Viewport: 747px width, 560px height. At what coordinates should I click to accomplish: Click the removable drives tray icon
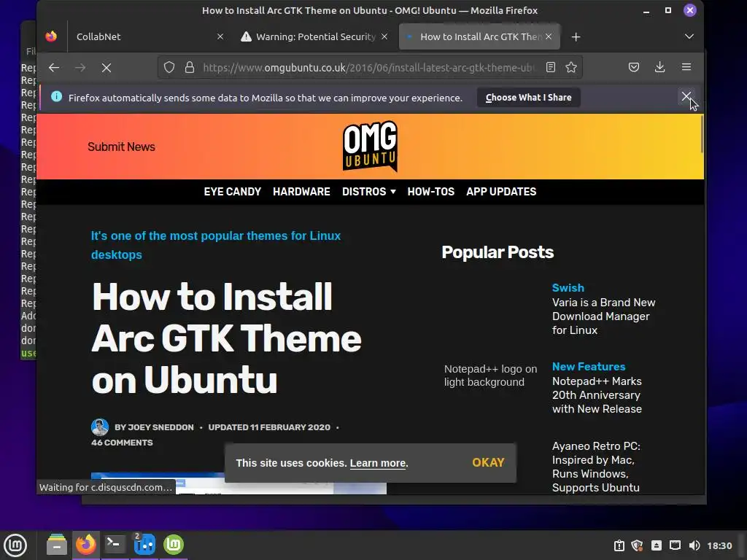pyautogui.click(x=657, y=545)
